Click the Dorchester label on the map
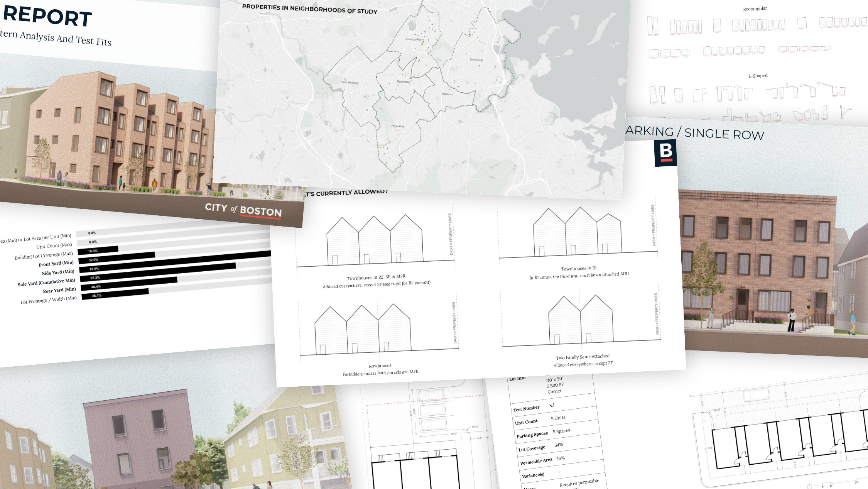868x489 pixels. [x=476, y=59]
